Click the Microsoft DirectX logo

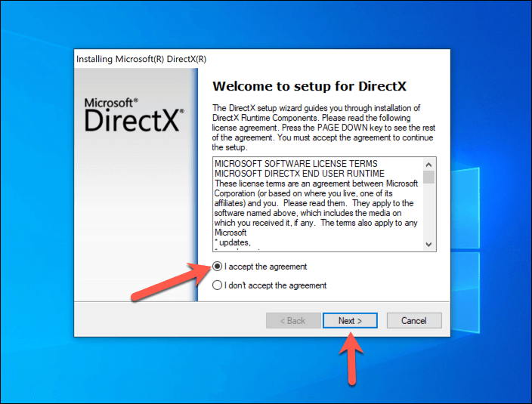134,115
